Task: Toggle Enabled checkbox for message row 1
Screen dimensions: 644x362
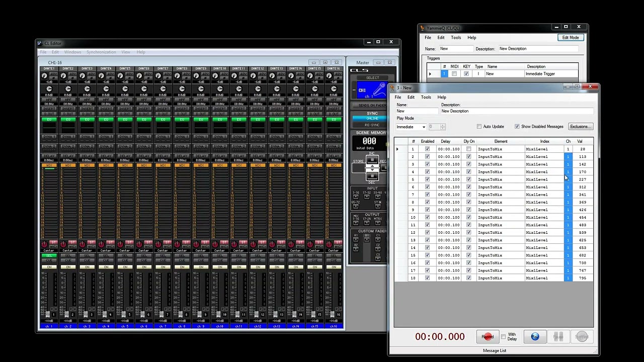Action: point(427,149)
